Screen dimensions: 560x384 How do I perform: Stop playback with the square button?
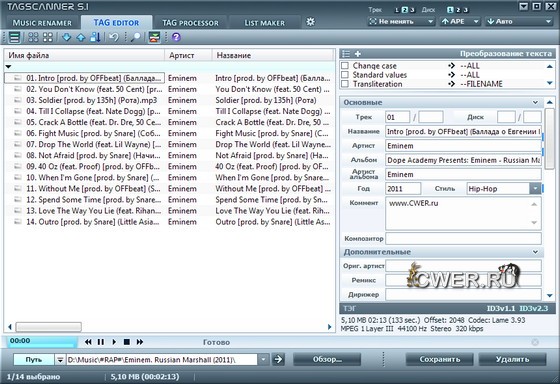(x=126, y=342)
